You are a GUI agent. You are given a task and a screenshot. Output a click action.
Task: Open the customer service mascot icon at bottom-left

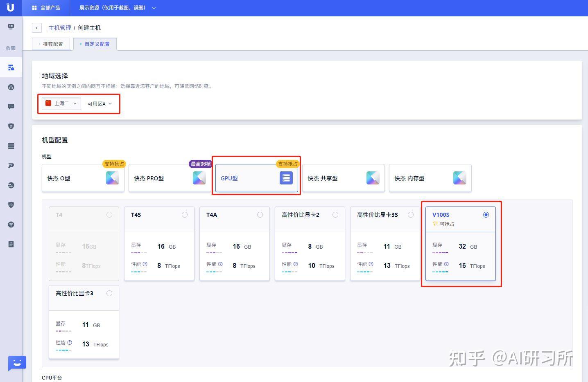16,362
